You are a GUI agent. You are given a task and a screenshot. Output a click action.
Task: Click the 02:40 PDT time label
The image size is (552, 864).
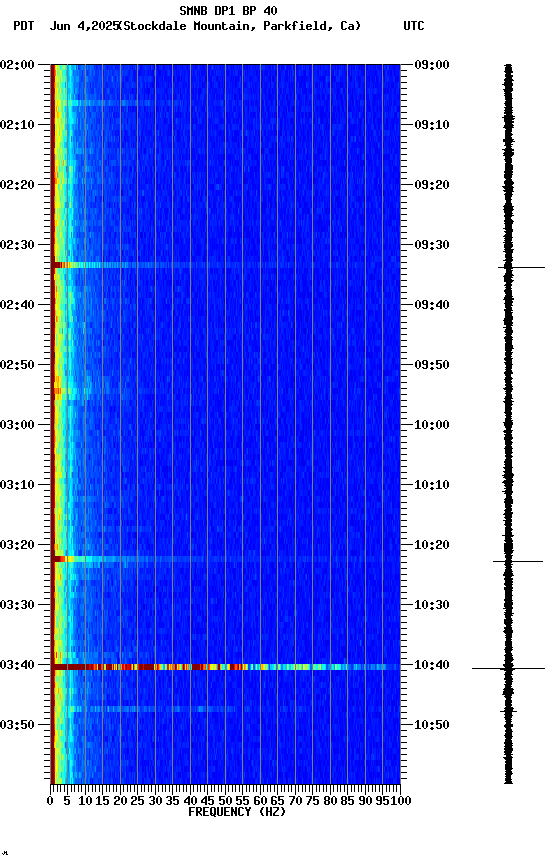point(17,305)
